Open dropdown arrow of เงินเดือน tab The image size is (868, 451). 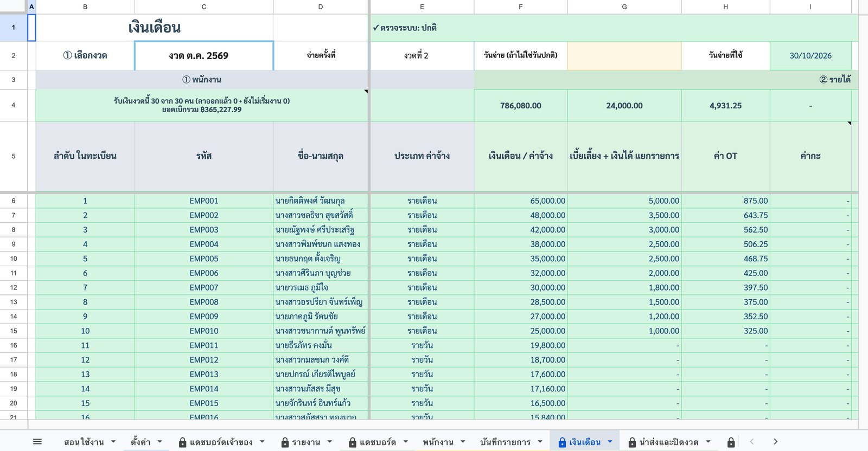coord(610,442)
